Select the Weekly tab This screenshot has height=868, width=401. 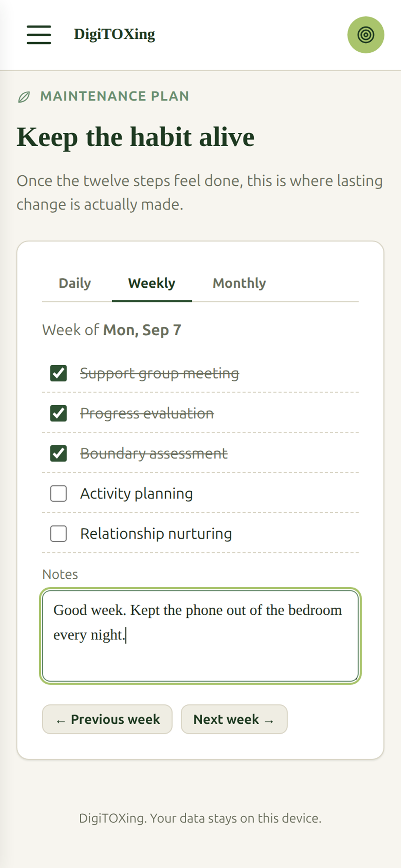[152, 283]
